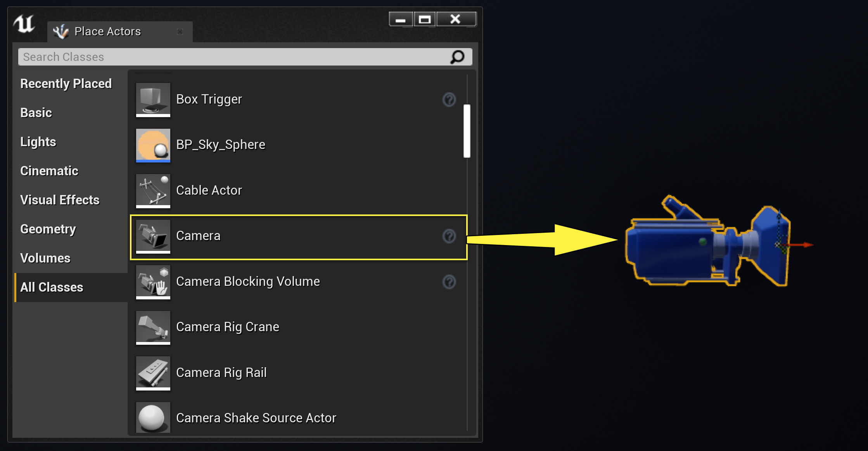
Task: Click the actor list scrollbar thumb
Action: click(467, 131)
